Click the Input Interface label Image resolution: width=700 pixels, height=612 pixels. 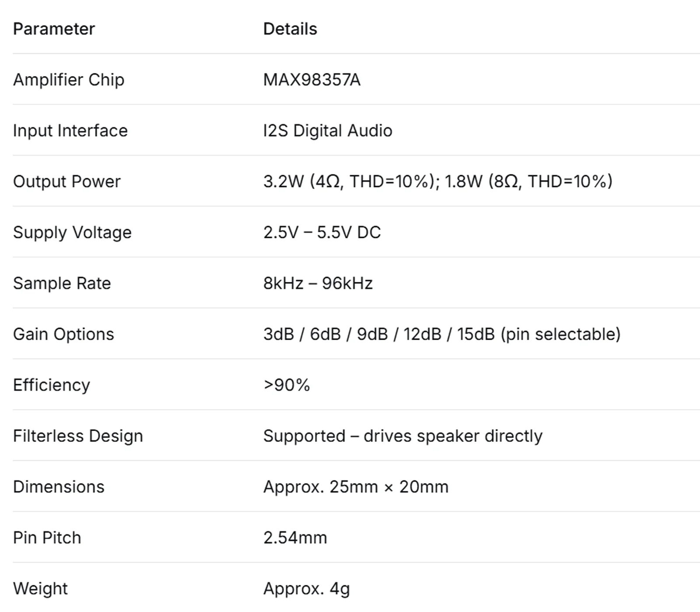click(x=70, y=131)
